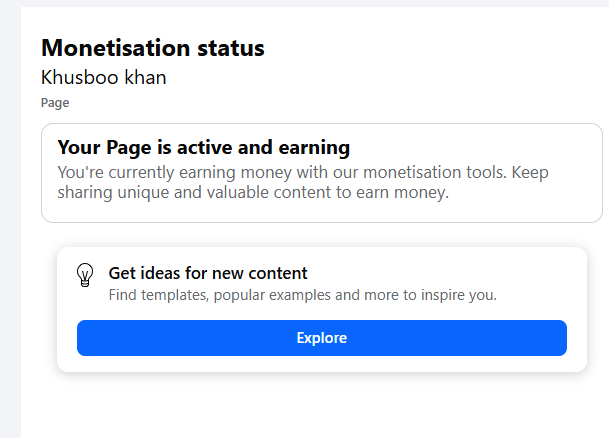Viewport: 609px width, 438px height.
Task: Click 'Your Page is active and earning' title
Action: [204, 148]
